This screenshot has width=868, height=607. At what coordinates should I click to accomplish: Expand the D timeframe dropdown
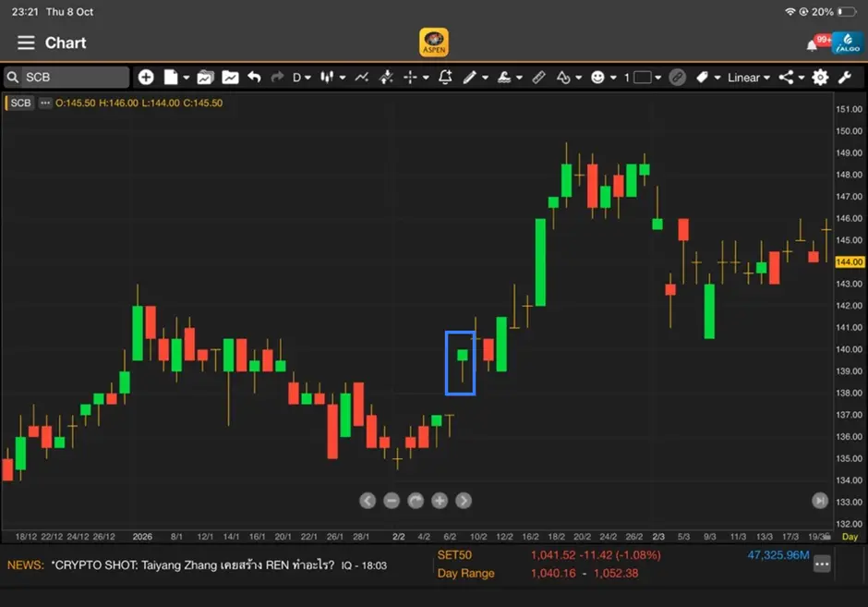click(x=302, y=77)
